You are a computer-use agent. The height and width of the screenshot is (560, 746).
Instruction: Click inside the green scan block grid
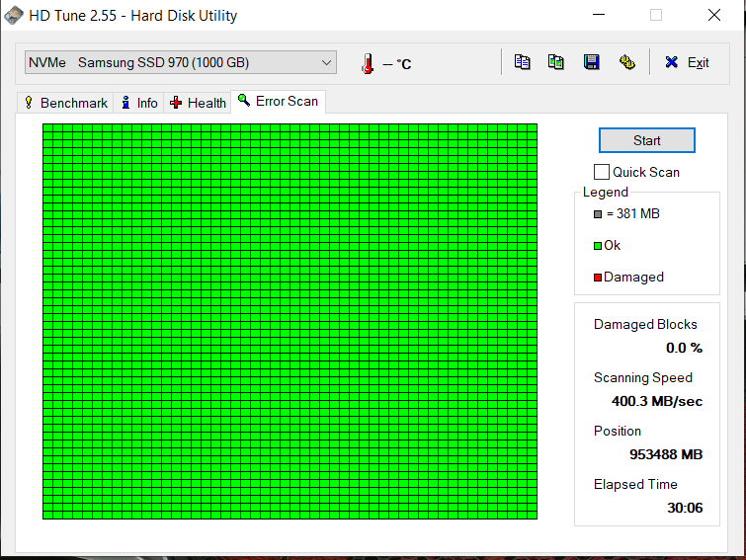coord(290,321)
